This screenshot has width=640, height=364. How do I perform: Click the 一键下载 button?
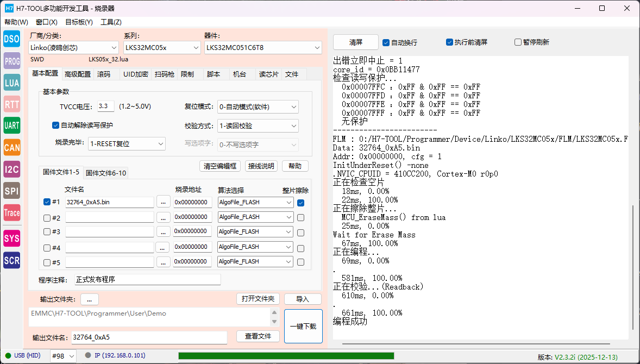(303, 326)
